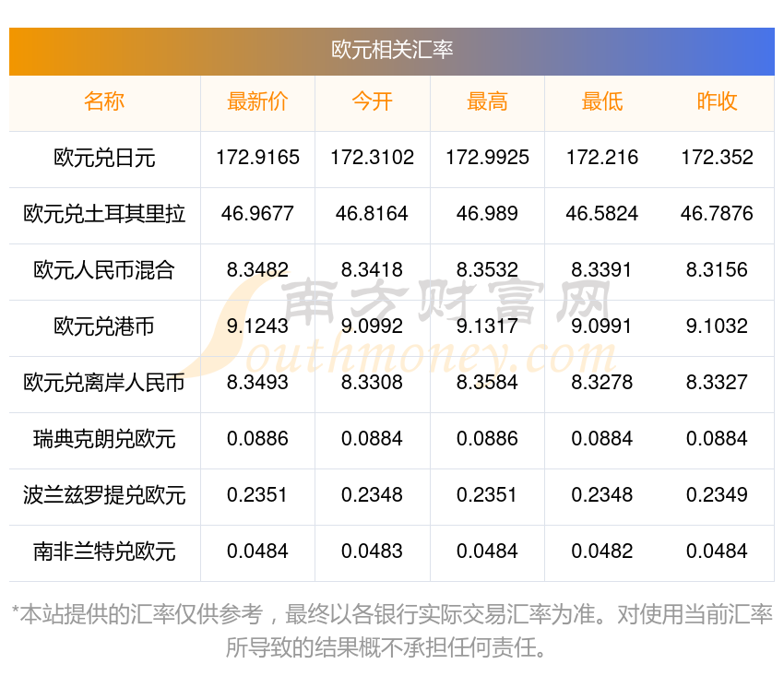Screen dimensions: 784x676
Task: Click the value 0.0483
Action: pos(372,551)
